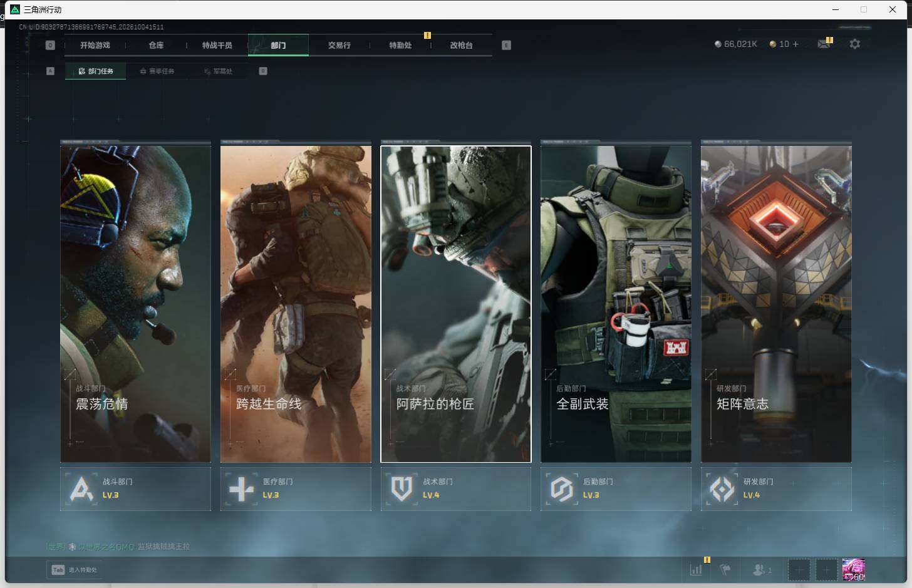This screenshot has height=588, width=912.
Task: Open the 仓库 tab
Action: [156, 45]
